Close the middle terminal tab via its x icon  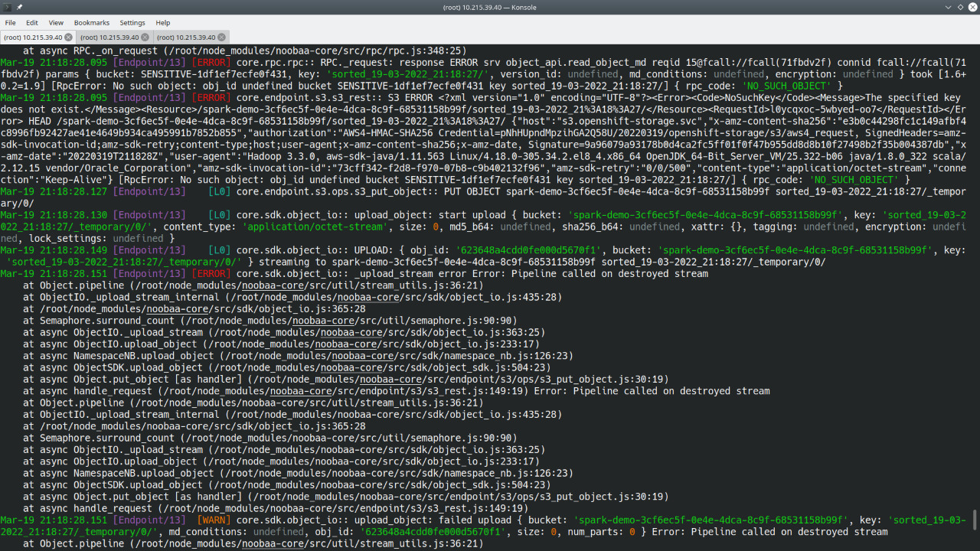coord(143,37)
